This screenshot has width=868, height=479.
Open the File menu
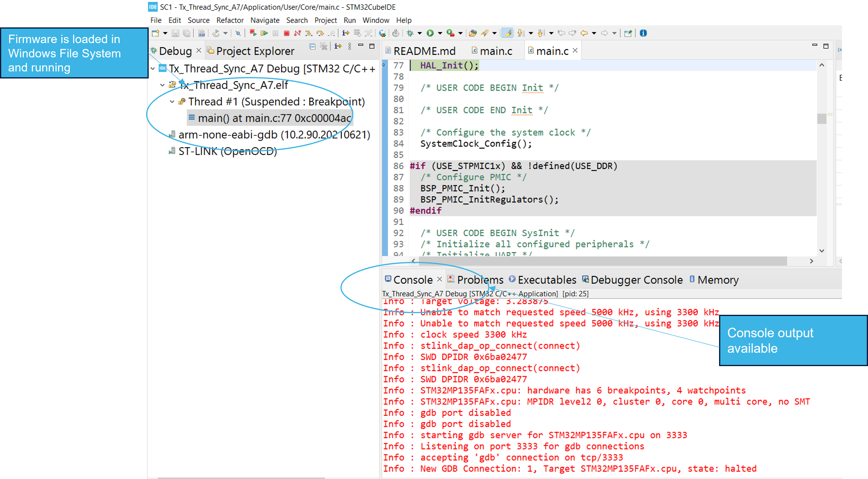(x=156, y=20)
